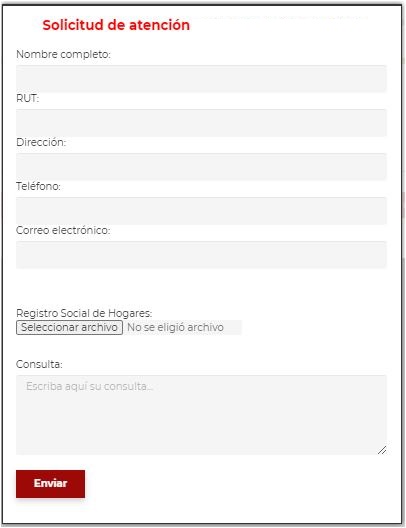
Task: Click into the Teléfono field
Action: tap(201, 211)
